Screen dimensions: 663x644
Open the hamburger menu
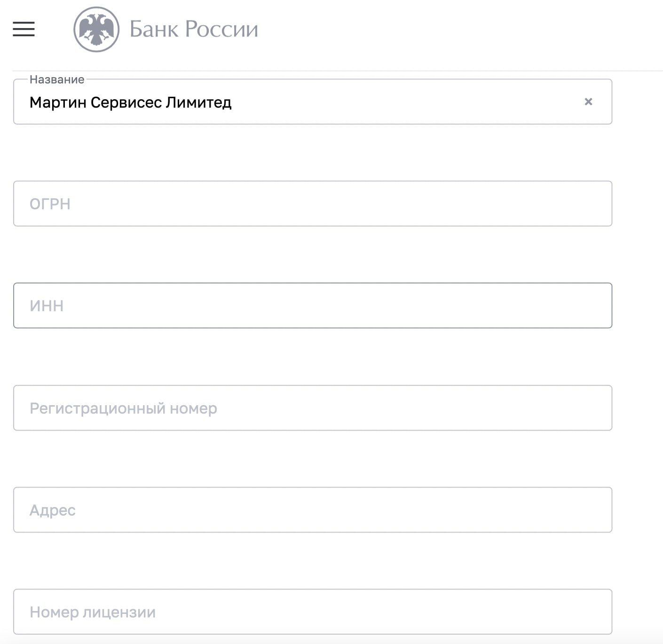tap(24, 29)
